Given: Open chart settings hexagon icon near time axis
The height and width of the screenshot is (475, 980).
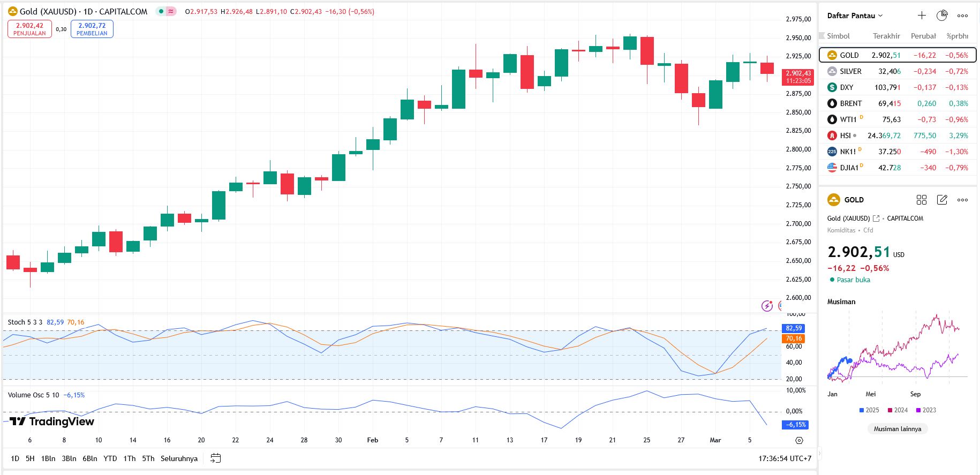Looking at the screenshot, I should (x=799, y=440).
